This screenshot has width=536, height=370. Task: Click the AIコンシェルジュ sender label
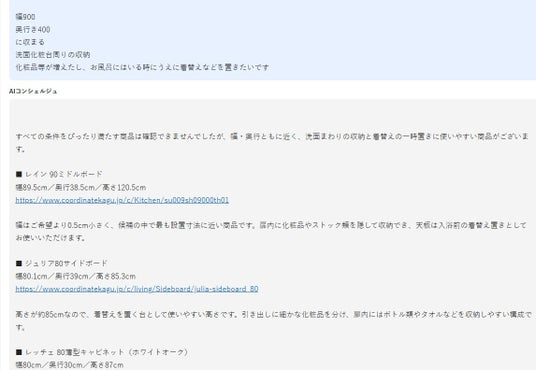[33, 91]
